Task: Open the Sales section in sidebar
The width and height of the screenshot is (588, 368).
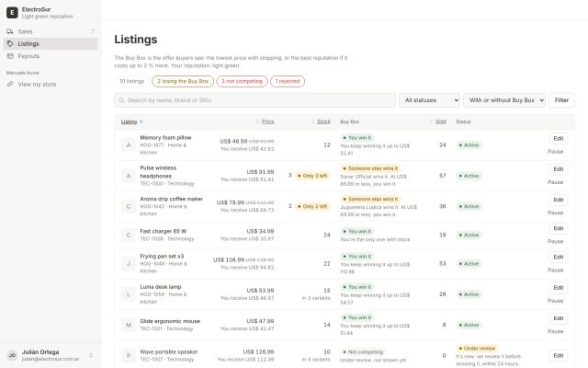Action: click(x=50, y=31)
